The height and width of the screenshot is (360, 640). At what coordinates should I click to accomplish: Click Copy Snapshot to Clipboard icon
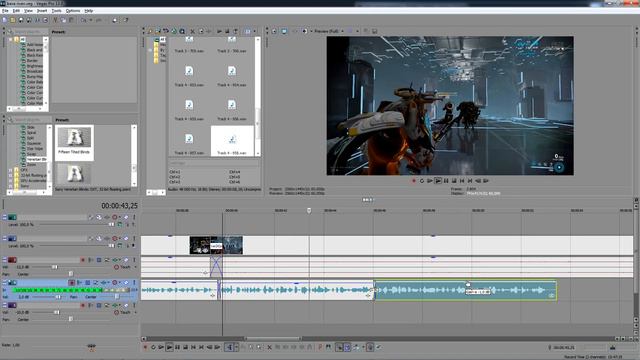(366, 31)
